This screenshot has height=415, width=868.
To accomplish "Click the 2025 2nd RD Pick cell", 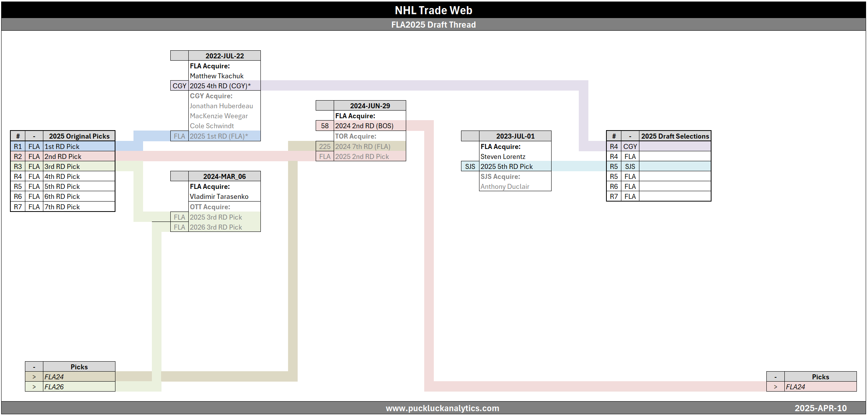I will [x=370, y=156].
